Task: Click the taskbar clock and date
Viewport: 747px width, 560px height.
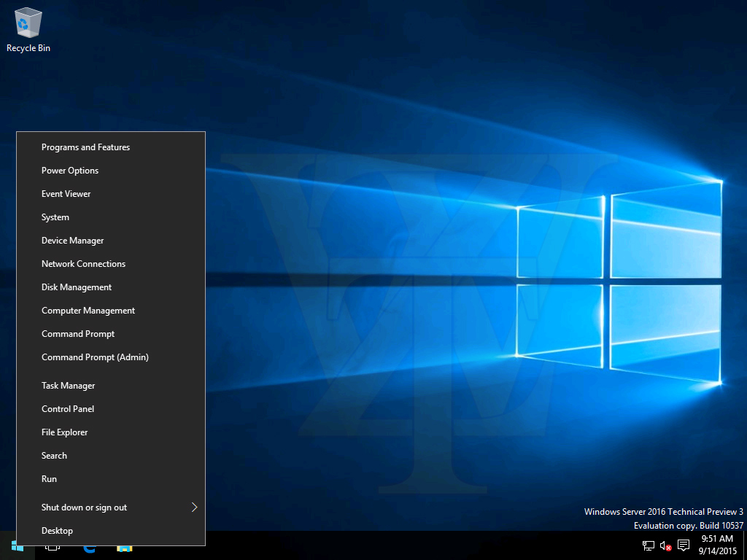Action: click(x=717, y=545)
